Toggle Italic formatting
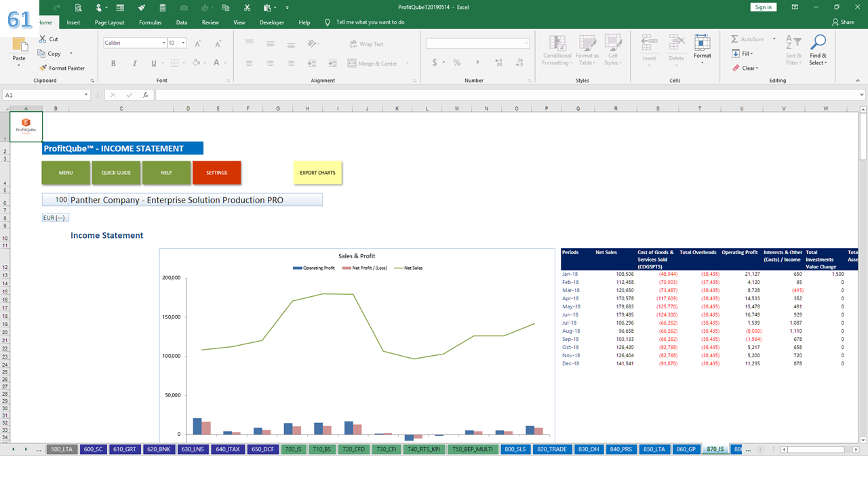The height and width of the screenshot is (488, 868). point(134,63)
